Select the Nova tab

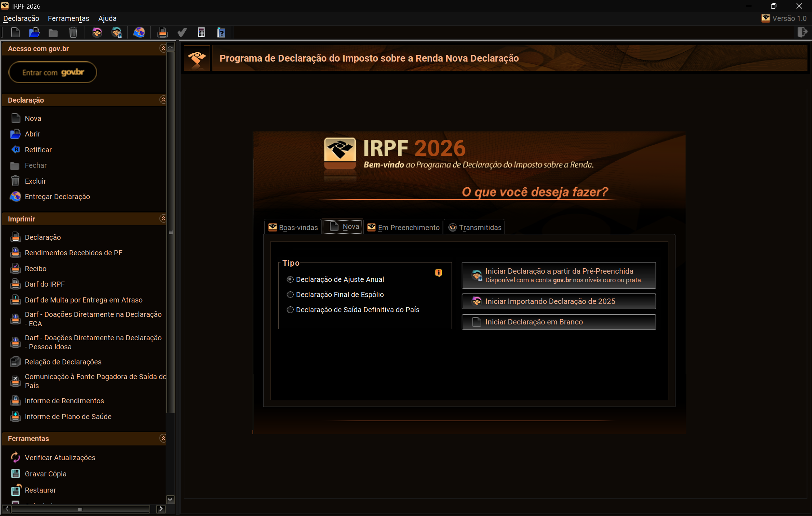pyautogui.click(x=342, y=226)
